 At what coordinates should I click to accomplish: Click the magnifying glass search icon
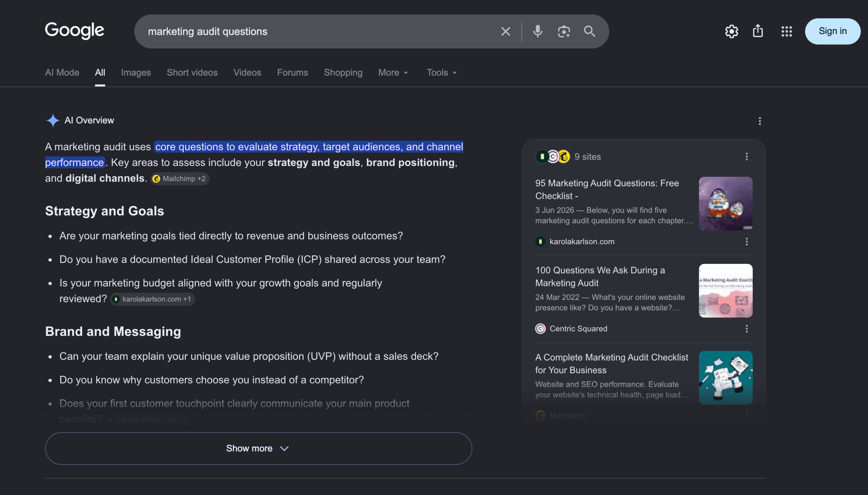pos(589,32)
